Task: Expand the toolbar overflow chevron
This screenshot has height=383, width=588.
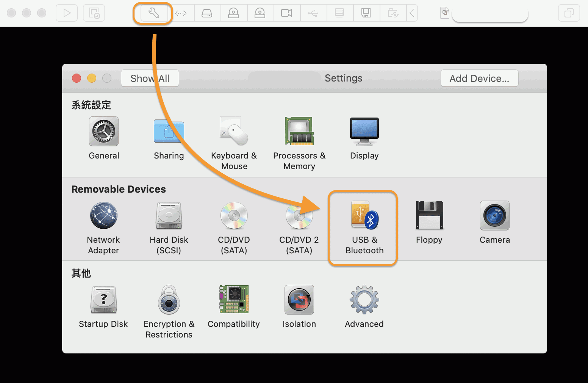Action: click(412, 13)
